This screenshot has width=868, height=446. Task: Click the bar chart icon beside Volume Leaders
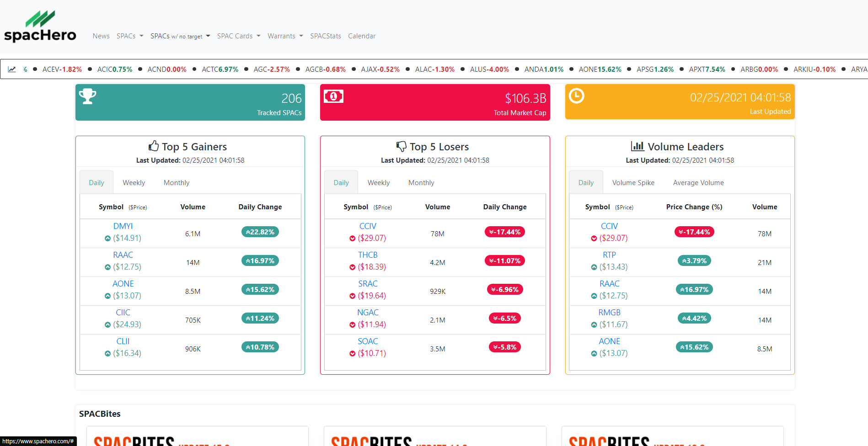point(638,146)
